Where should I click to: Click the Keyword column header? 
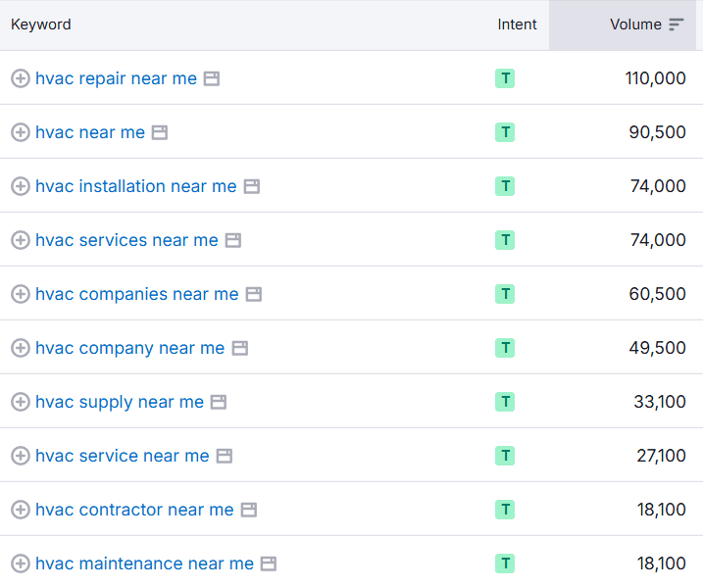[x=41, y=24]
